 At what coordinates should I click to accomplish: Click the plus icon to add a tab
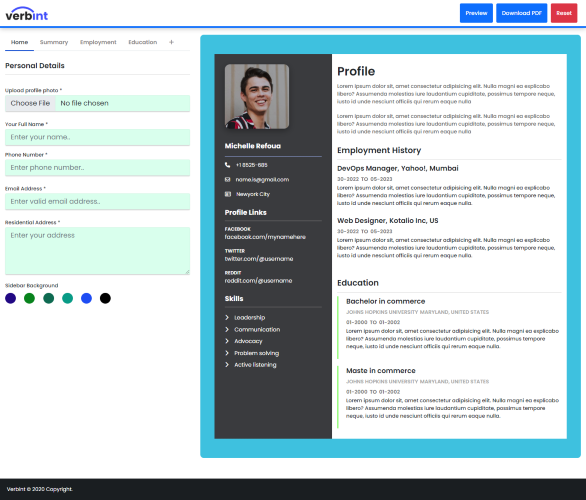[171, 42]
